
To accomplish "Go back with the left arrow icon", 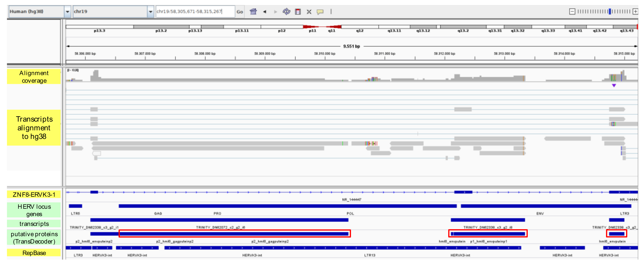I will [x=265, y=11].
